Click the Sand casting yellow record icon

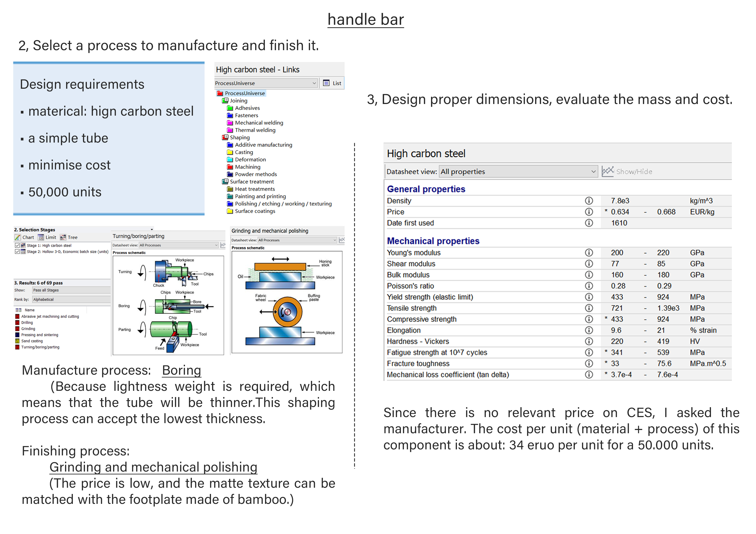17,341
